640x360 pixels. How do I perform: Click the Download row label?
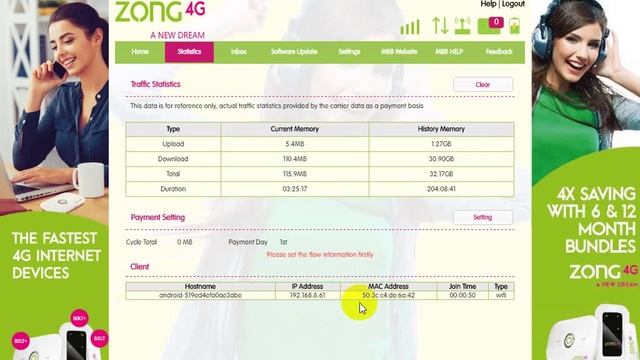coord(173,159)
